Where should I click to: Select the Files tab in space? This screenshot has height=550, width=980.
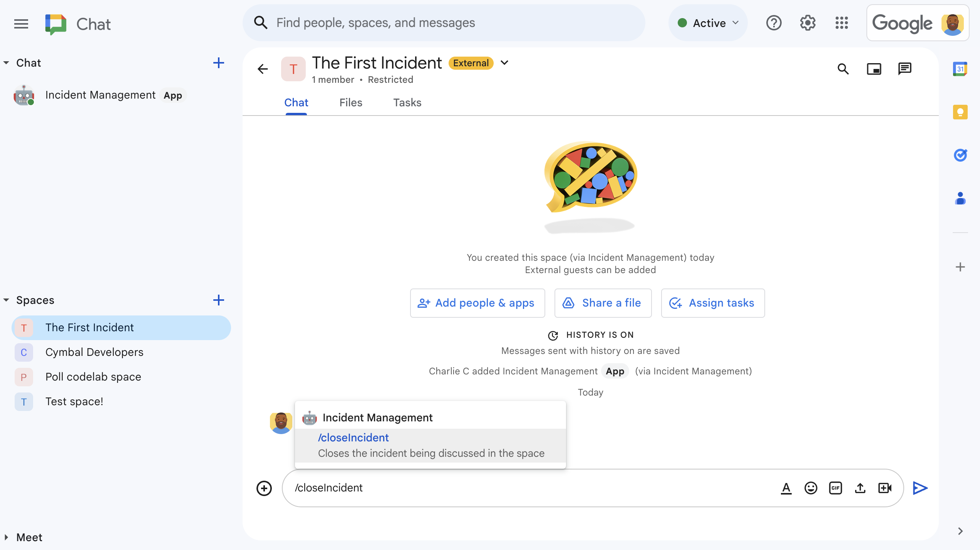(351, 102)
